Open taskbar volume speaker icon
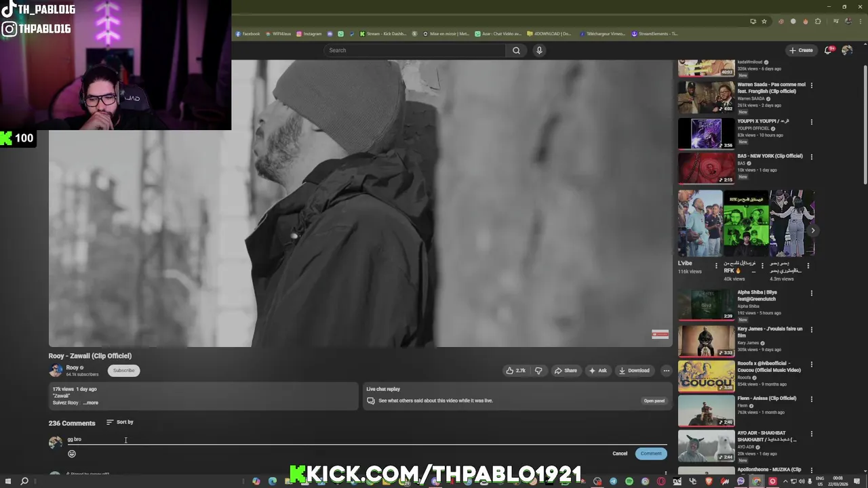The image size is (868, 488). point(802,481)
